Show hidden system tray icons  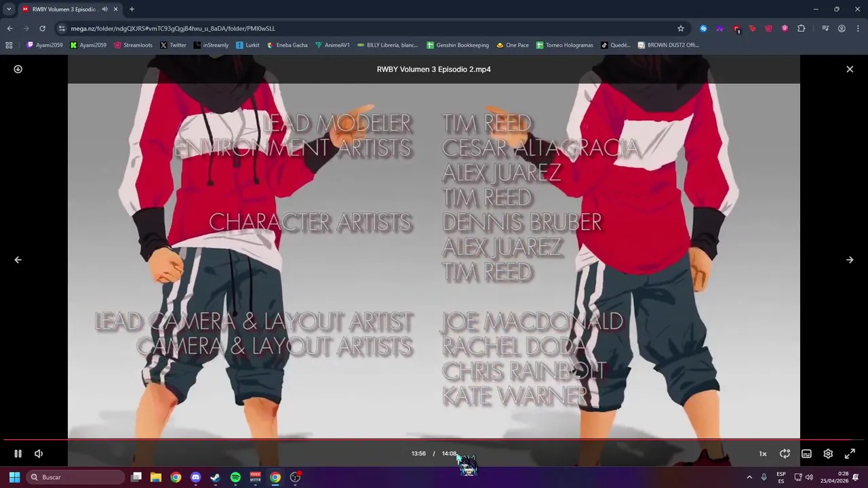point(749,477)
